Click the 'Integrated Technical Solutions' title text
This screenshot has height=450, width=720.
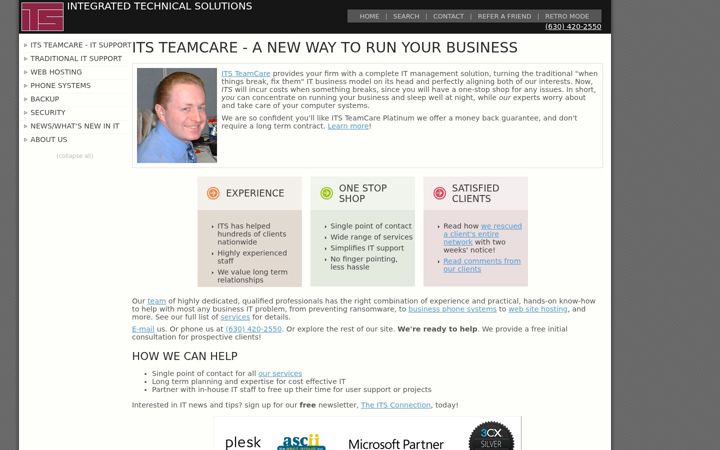point(159,6)
